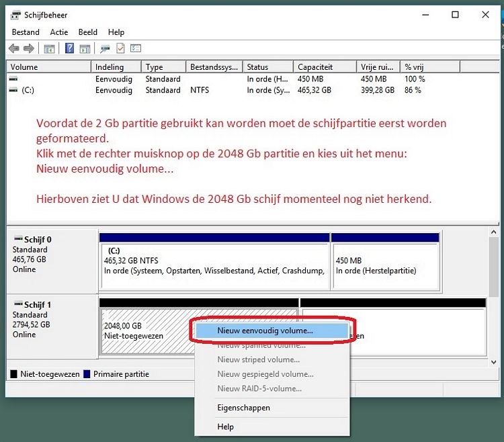Sort by Volume column header

click(x=49, y=67)
